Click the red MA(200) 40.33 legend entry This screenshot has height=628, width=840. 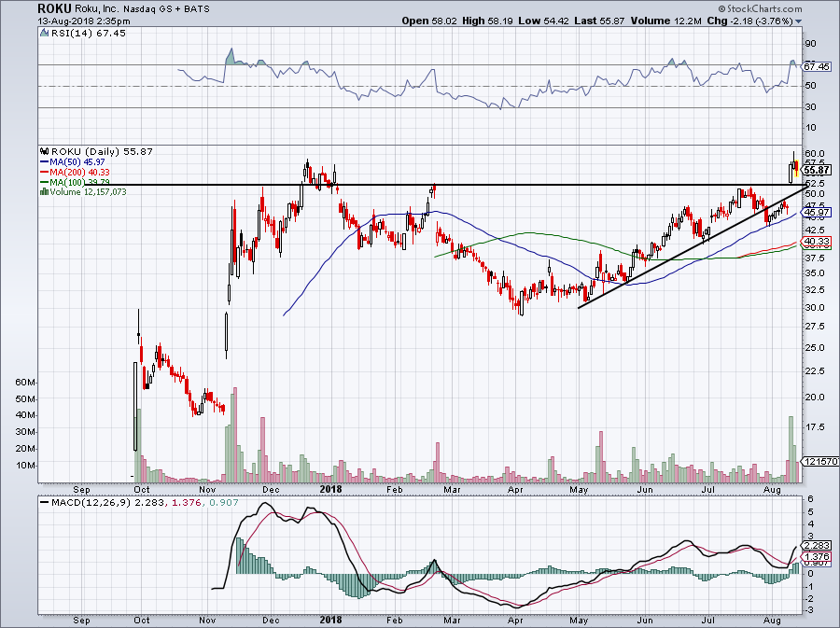tap(75, 172)
